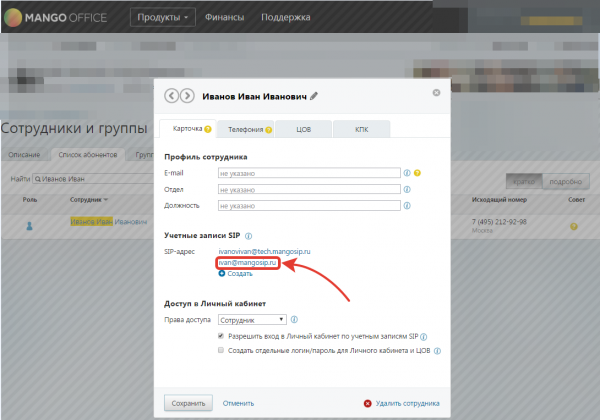Go to next employee card arrow
The image size is (600, 420).
[x=187, y=96]
